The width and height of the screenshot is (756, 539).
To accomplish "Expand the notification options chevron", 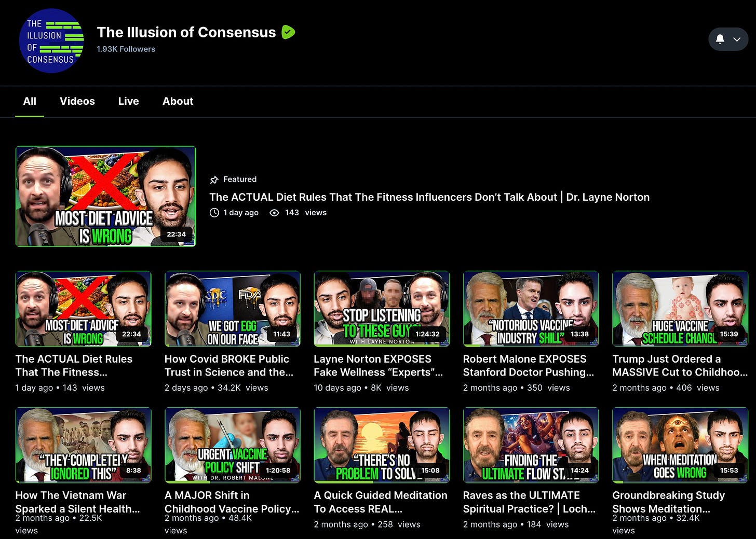I will coord(737,39).
